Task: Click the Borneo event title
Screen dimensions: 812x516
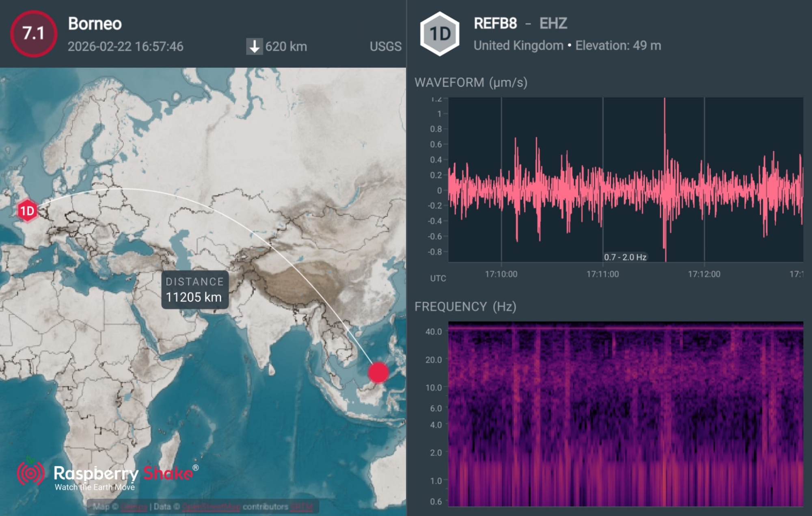Action: coord(95,24)
